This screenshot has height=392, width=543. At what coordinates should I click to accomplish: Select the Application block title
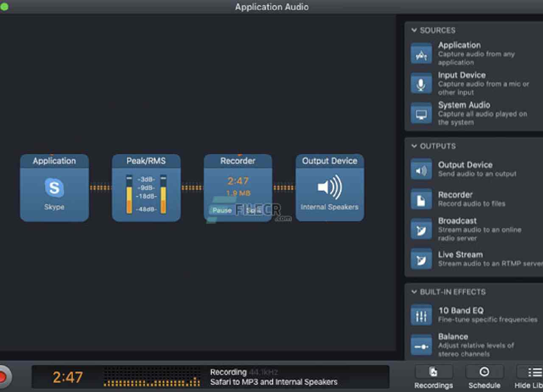[x=54, y=161]
